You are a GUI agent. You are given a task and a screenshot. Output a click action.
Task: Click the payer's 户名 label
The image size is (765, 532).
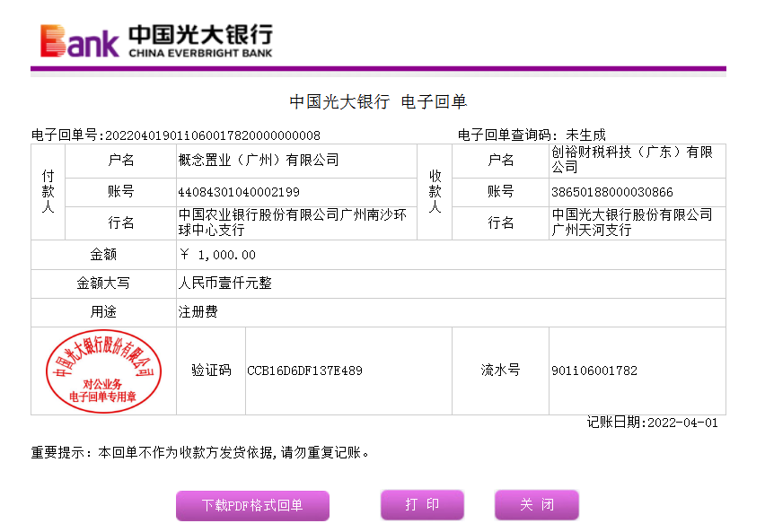[x=120, y=160]
